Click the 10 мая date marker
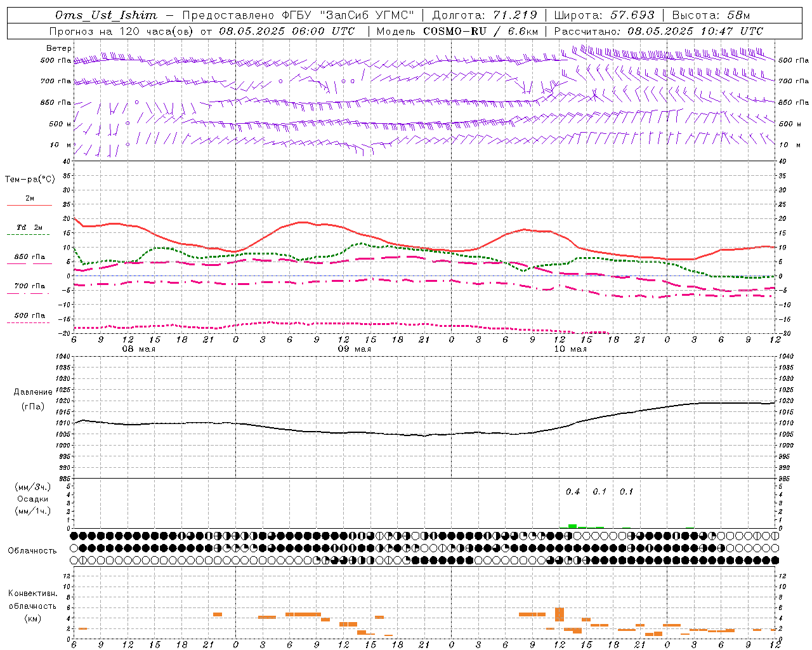812x650 pixels. pyautogui.click(x=570, y=349)
